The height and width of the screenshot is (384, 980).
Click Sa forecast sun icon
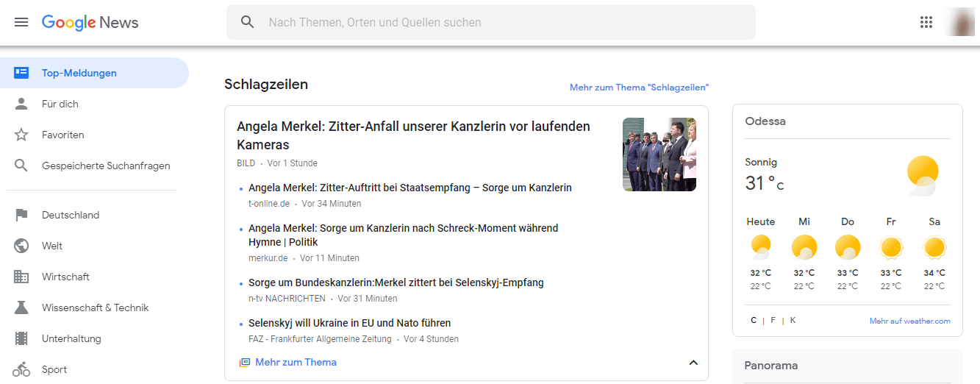(934, 247)
